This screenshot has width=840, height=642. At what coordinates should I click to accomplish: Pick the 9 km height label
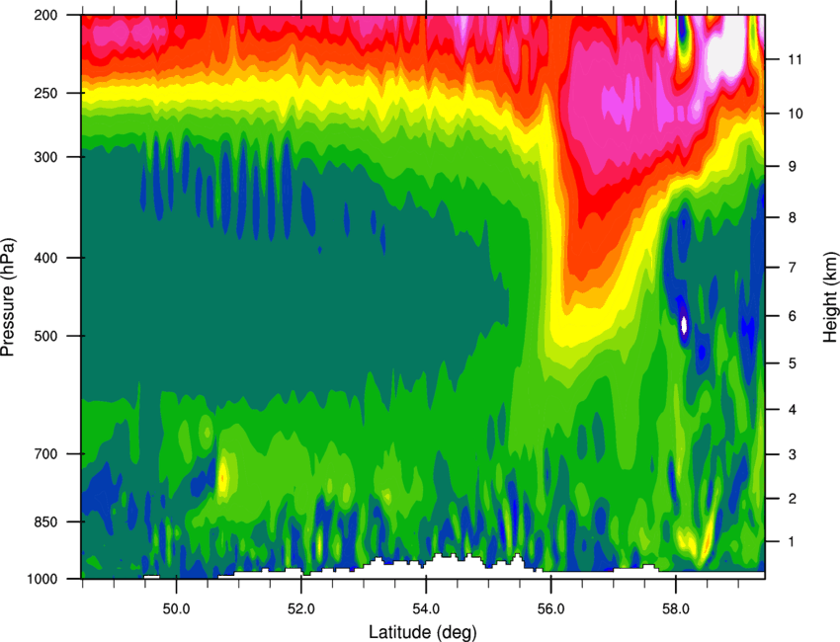click(792, 167)
